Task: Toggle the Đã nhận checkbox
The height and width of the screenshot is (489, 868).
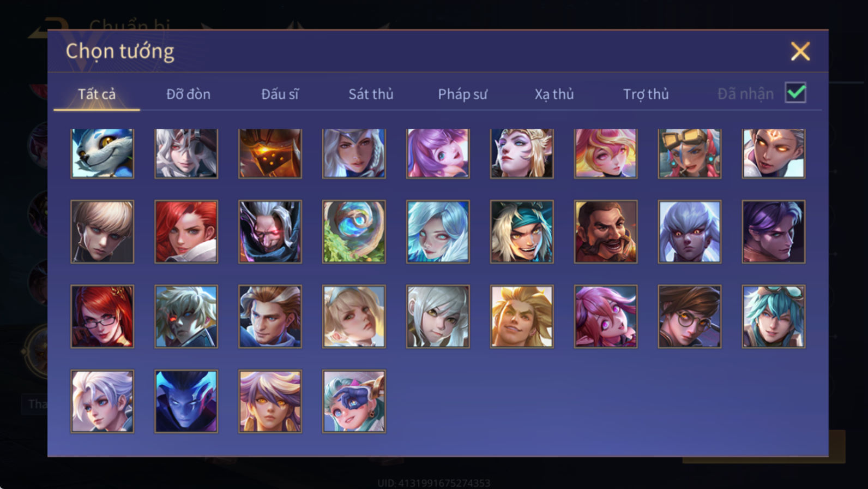Action: coord(795,93)
